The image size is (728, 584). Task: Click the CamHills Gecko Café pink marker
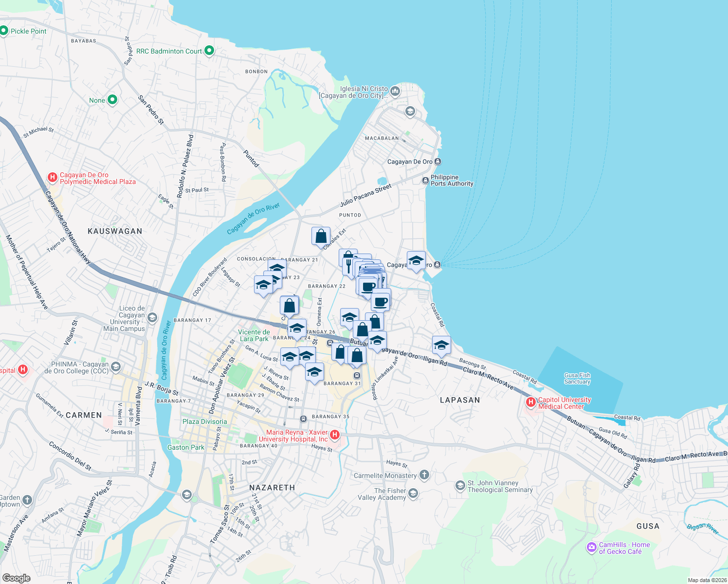[x=592, y=547]
